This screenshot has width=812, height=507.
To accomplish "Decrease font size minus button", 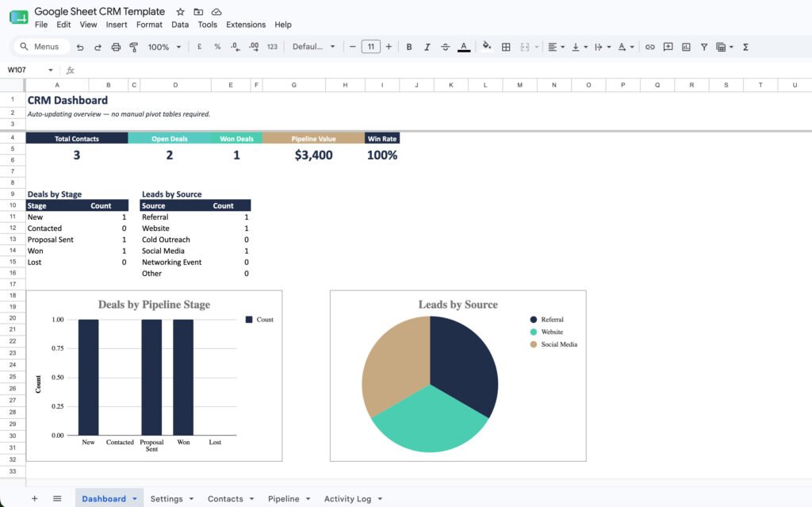I will 352,47.
